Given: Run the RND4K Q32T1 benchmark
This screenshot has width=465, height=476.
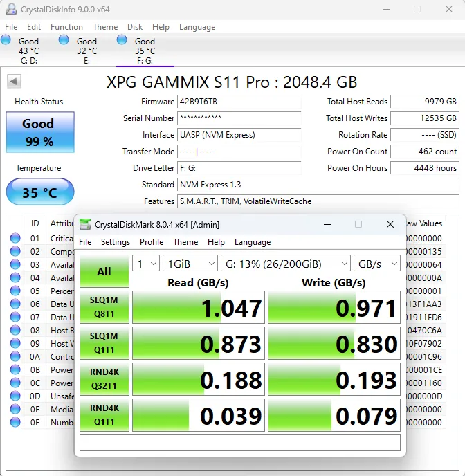Looking at the screenshot, I should [x=104, y=380].
